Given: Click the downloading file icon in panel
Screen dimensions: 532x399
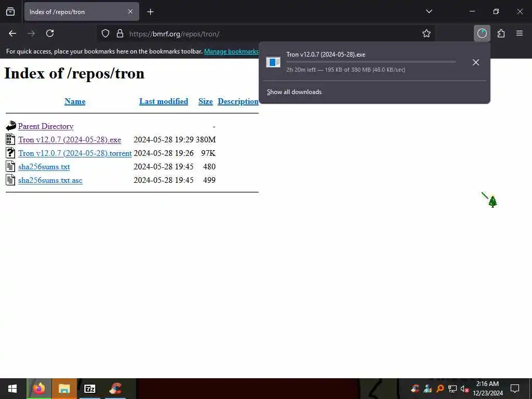Looking at the screenshot, I should click(x=273, y=62).
